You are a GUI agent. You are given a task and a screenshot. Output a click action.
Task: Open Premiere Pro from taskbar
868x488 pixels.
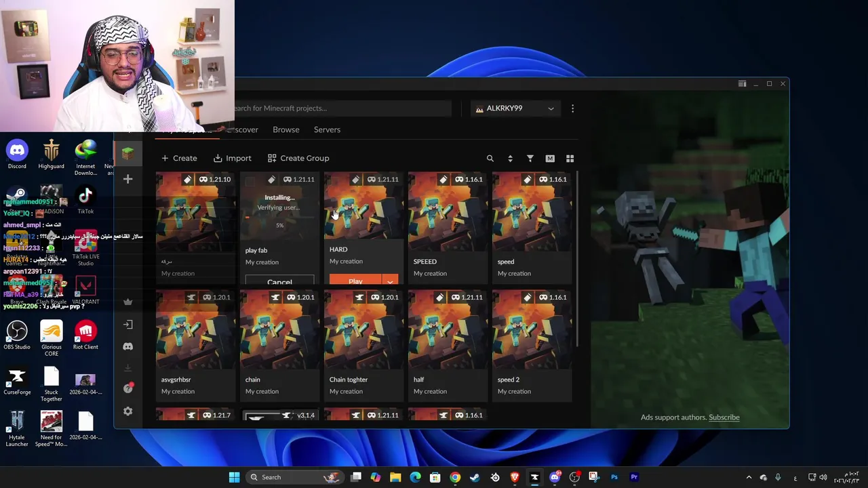[634, 477]
